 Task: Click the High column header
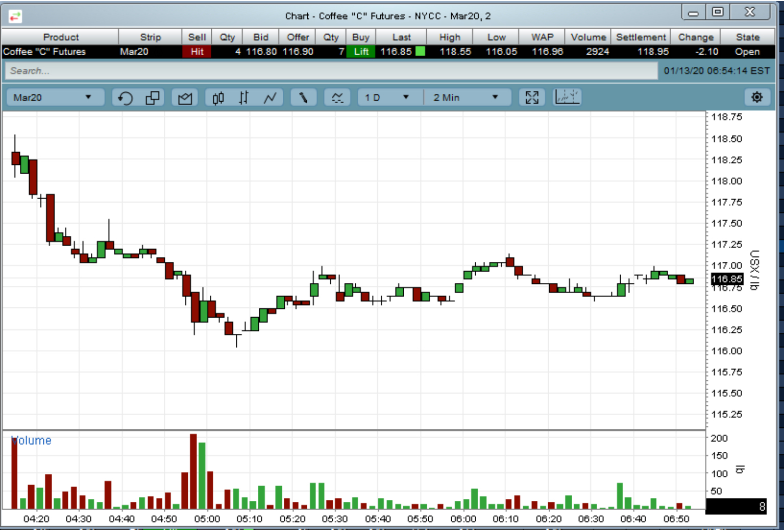450,37
